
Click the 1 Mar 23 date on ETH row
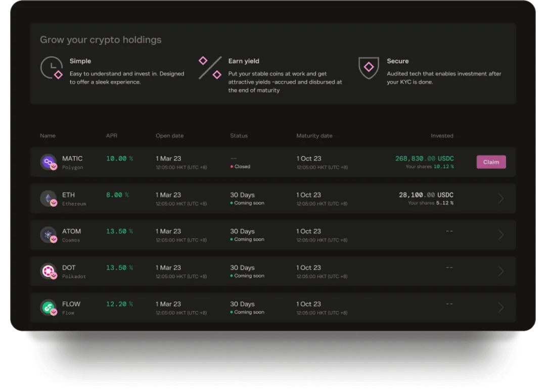[x=168, y=195]
